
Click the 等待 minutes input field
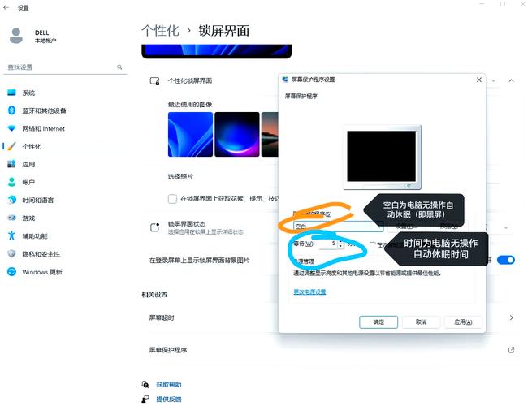(x=327, y=244)
